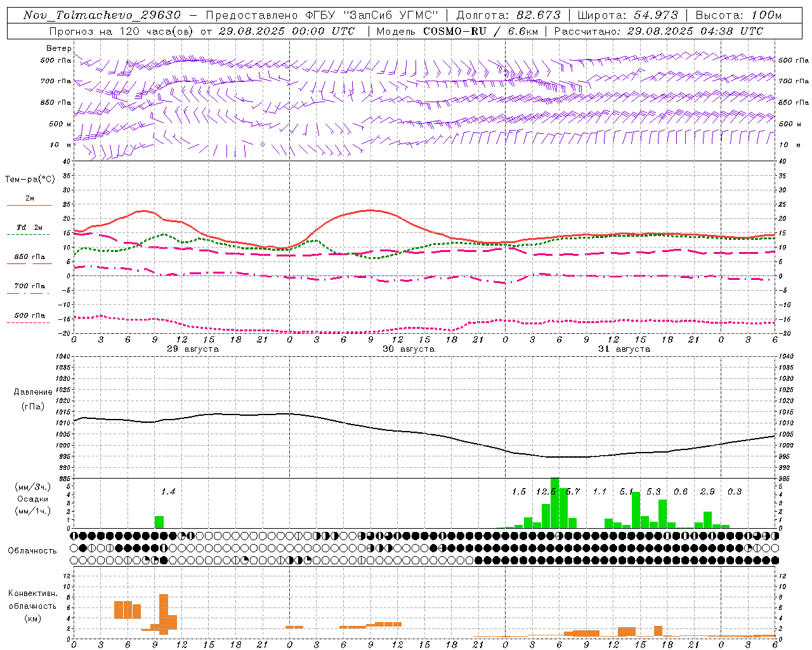Viewport: 812px width, 650px height.
Task: Click the 3-hour precipitation value 1.4
Action: (x=168, y=491)
